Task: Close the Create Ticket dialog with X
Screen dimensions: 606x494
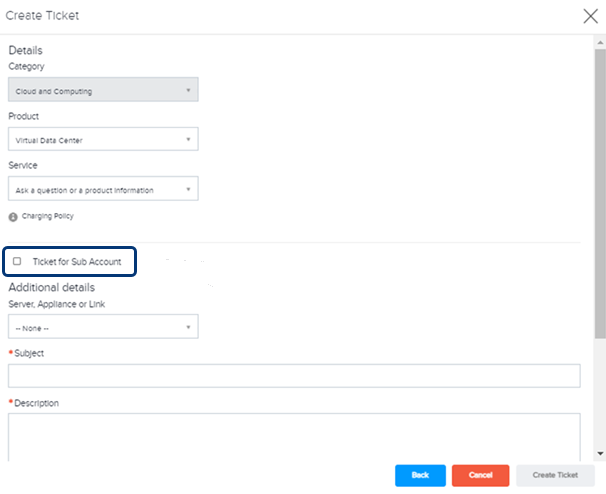Action: tap(591, 16)
